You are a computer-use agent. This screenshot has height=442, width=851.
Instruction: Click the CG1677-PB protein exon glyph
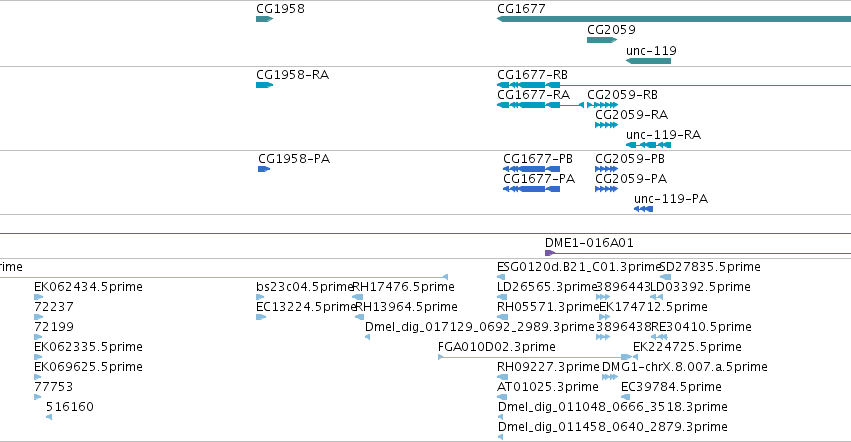tap(531, 169)
